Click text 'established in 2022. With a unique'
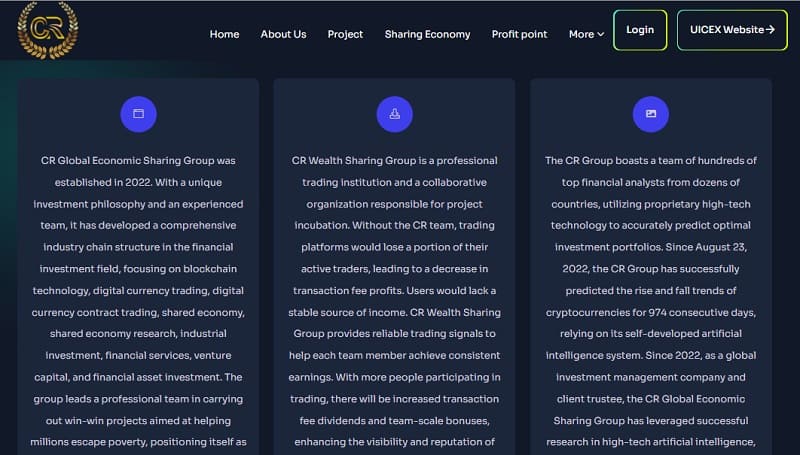This screenshot has width=800, height=455. point(138,183)
